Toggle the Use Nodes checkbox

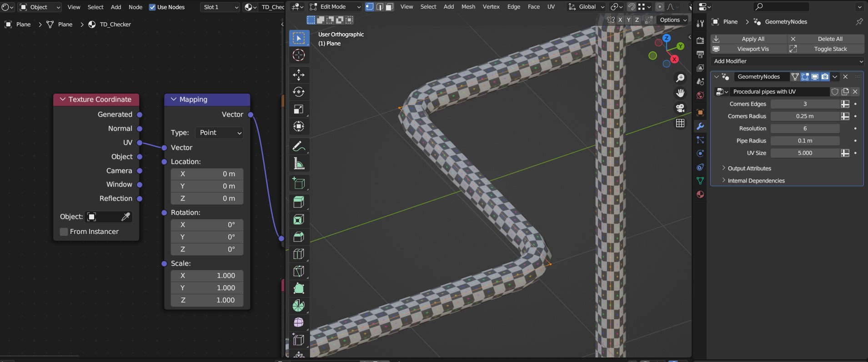[x=152, y=7]
